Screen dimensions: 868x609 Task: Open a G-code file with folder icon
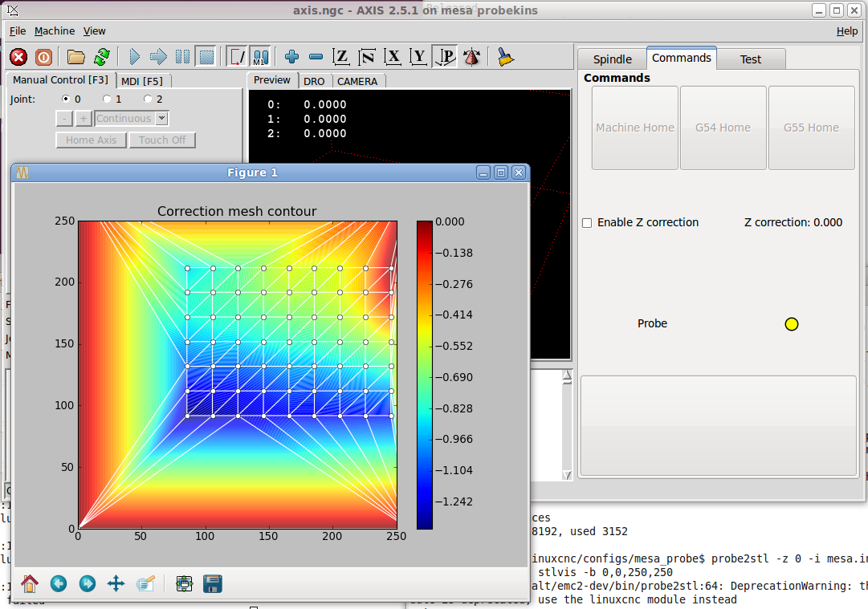click(x=76, y=57)
